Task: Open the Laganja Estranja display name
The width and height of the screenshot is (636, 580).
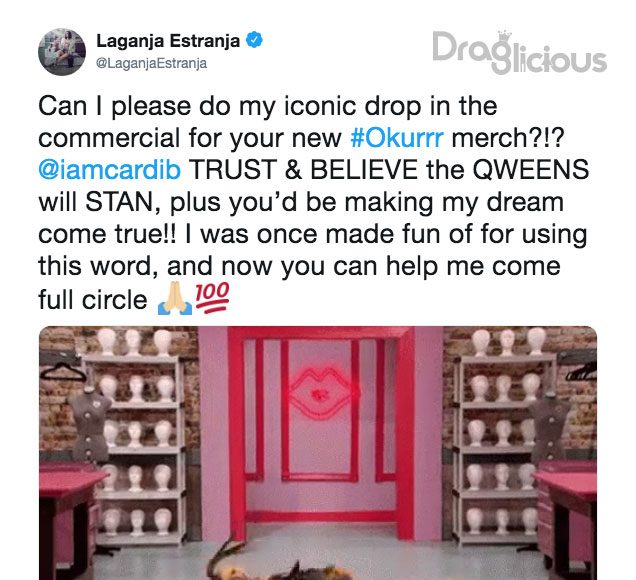Action: click(x=168, y=41)
